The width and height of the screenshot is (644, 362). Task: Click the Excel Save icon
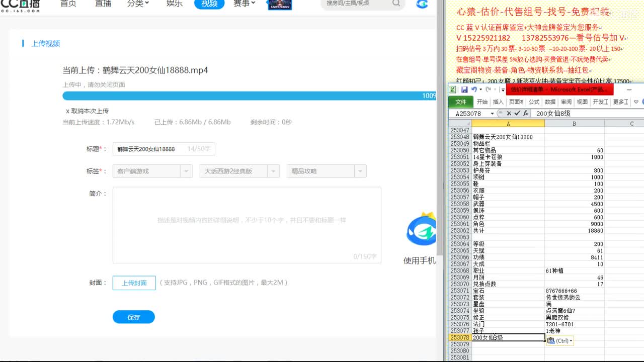click(x=464, y=89)
